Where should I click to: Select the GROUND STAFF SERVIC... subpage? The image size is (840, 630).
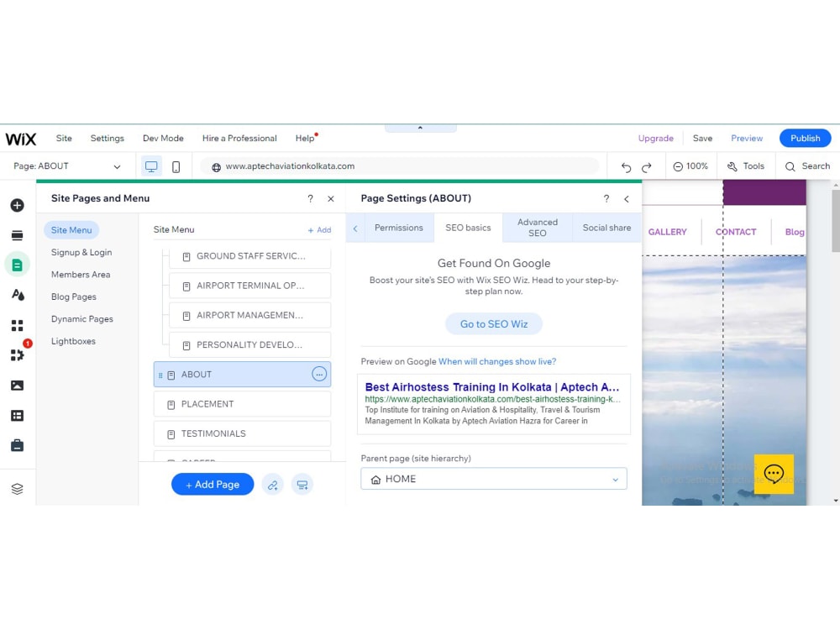249,256
